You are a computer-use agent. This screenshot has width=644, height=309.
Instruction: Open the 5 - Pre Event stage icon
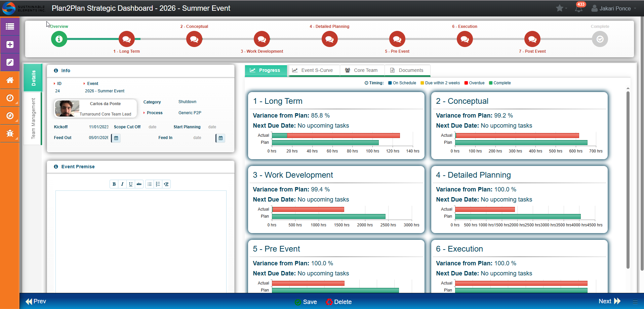tap(397, 39)
